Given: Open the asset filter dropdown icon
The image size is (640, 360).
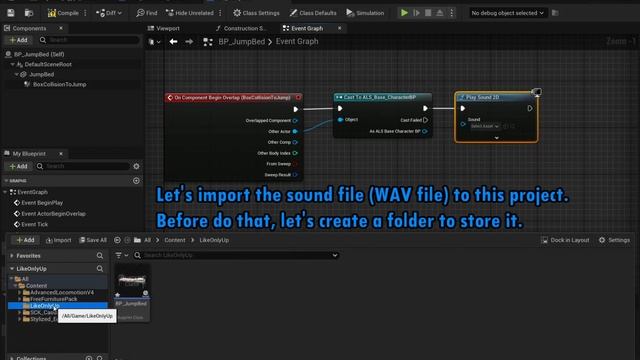Looking at the screenshot, I should point(122,255).
